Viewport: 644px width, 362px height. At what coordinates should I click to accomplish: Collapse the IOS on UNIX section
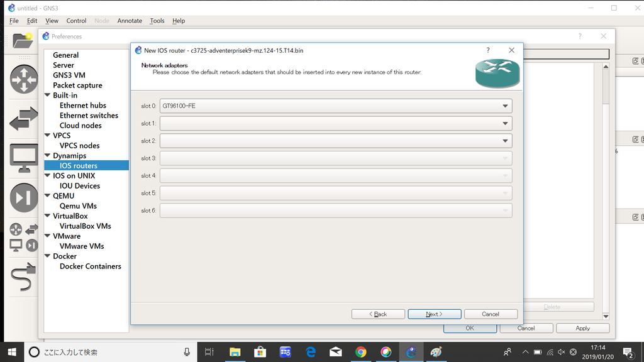point(48,175)
